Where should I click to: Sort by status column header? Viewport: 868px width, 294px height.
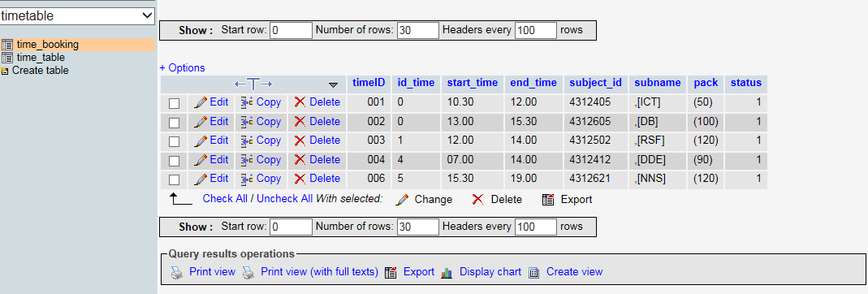746,83
